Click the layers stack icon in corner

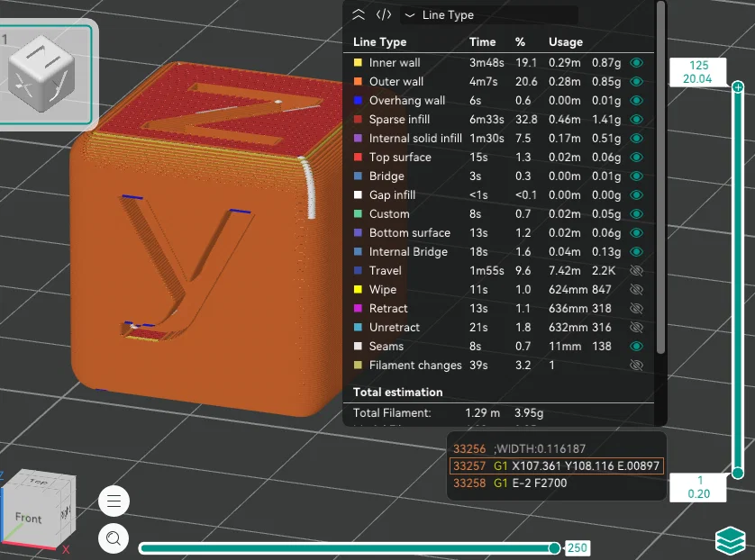(x=730, y=541)
